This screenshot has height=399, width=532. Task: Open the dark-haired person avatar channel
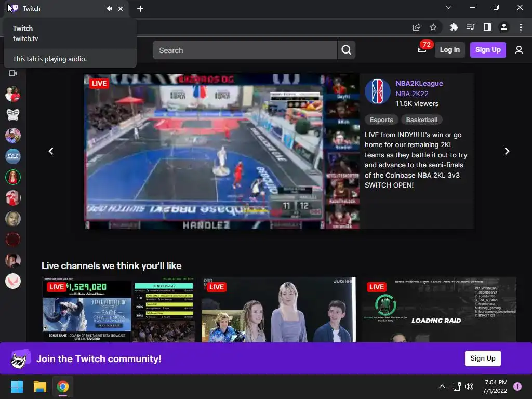[13, 260]
